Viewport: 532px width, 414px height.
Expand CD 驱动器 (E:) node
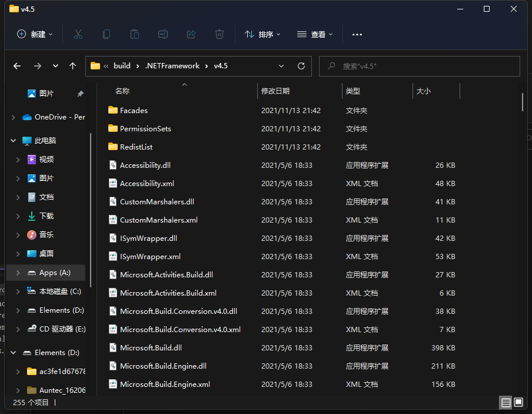click(18, 329)
